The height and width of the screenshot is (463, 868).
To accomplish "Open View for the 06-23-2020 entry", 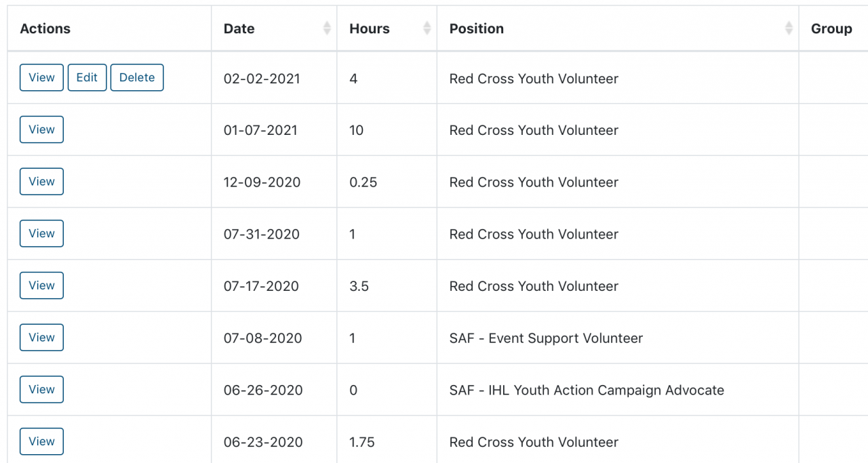I will [41, 441].
